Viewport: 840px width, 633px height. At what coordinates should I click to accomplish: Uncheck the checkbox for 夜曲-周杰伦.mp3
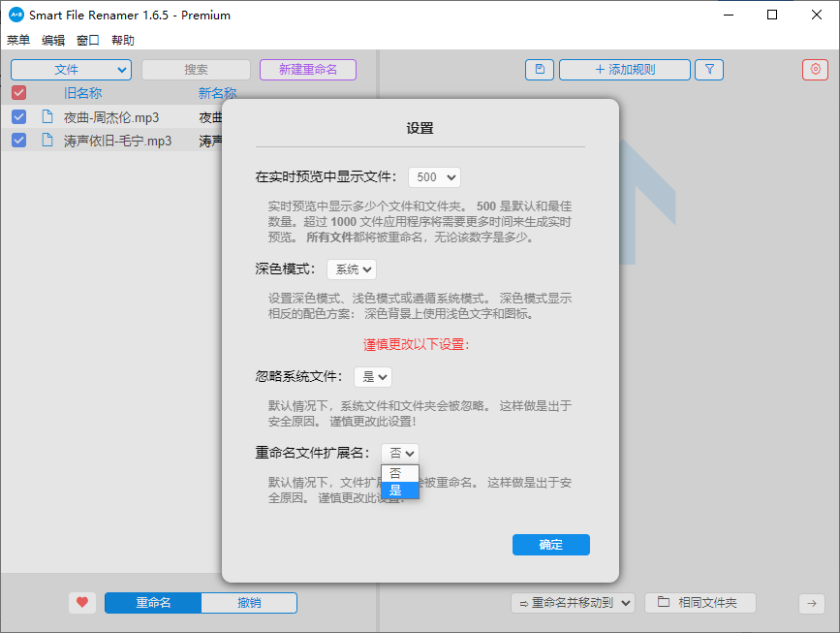[18, 116]
